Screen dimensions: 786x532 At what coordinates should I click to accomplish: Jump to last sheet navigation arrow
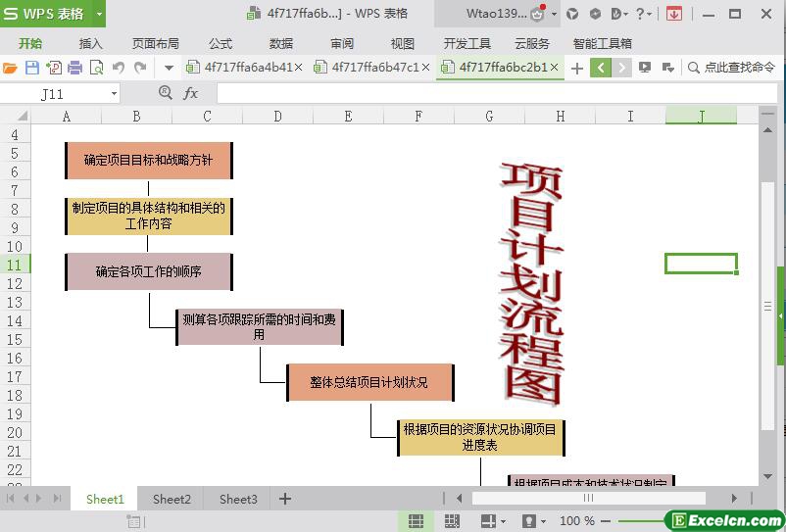(x=57, y=499)
